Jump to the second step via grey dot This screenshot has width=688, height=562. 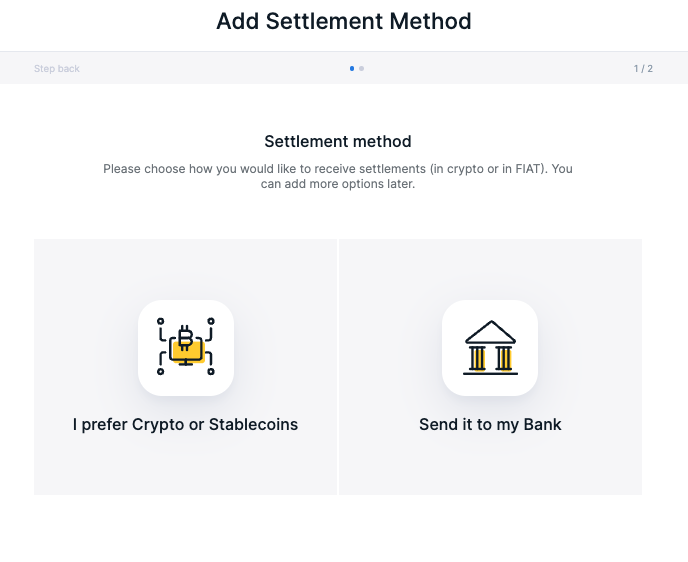[362, 68]
